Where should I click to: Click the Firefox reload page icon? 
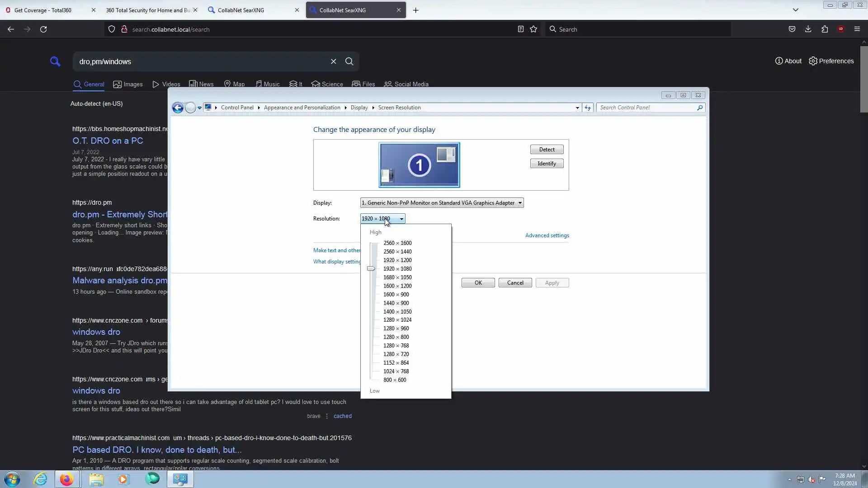tap(43, 29)
